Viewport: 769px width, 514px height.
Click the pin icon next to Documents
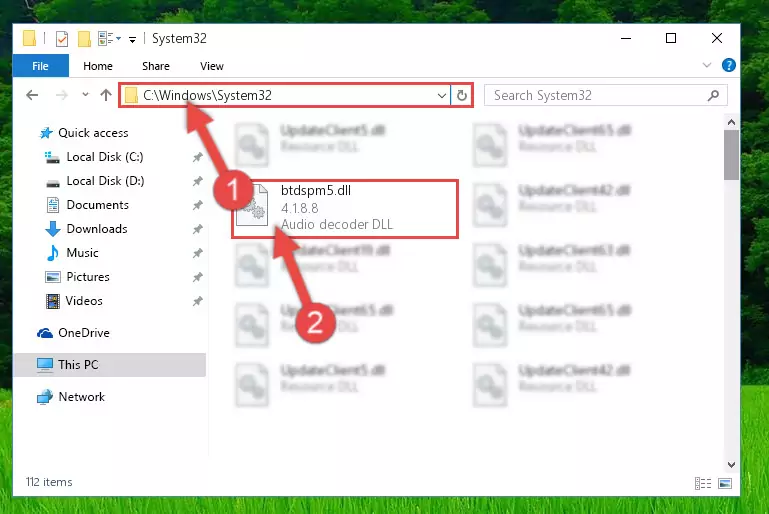pos(197,206)
